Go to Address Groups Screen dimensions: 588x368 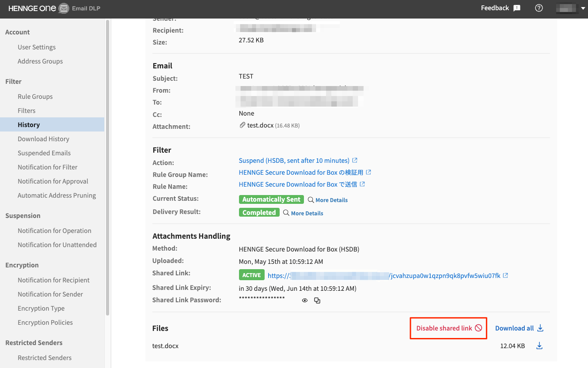40,61
